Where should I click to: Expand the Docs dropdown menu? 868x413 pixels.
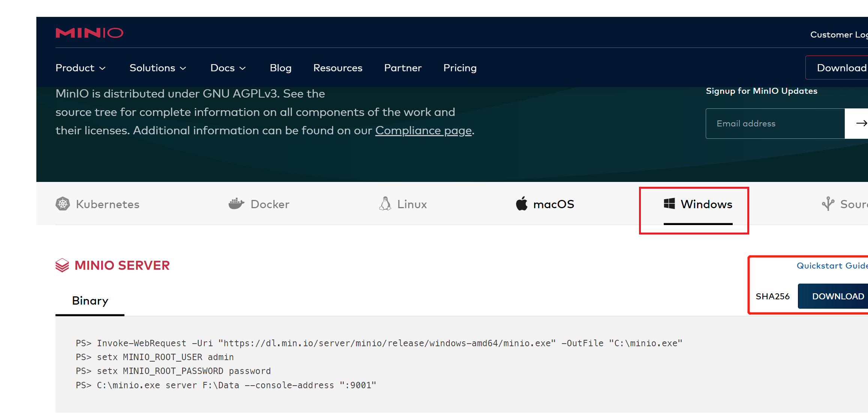228,68
